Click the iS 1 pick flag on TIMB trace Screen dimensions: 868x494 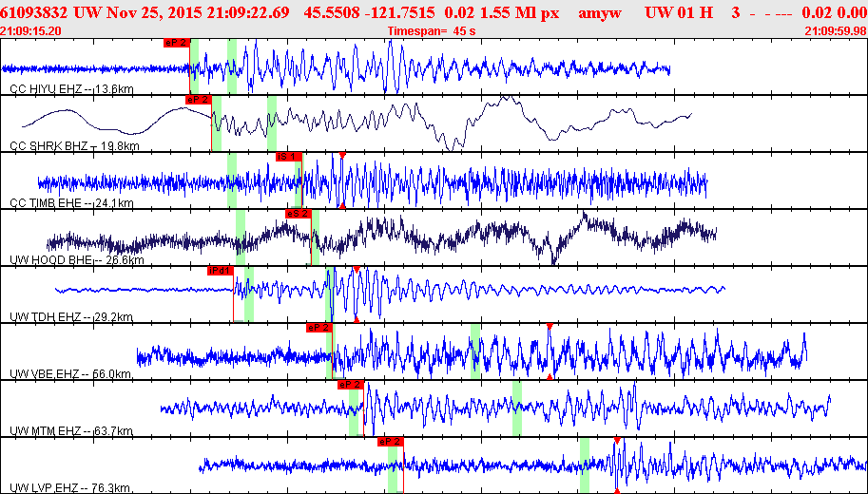coord(289,157)
